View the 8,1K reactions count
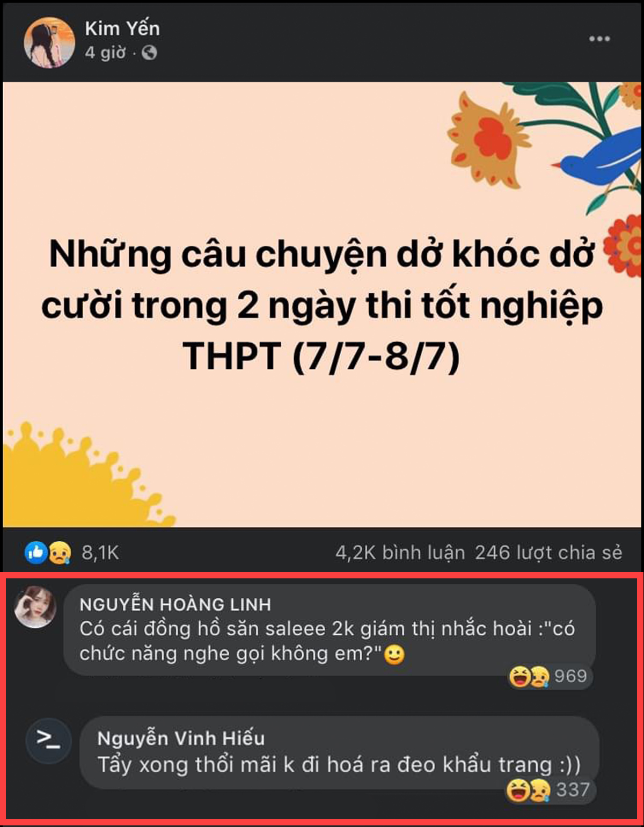Image resolution: width=644 pixels, height=827 pixels. coord(100,553)
